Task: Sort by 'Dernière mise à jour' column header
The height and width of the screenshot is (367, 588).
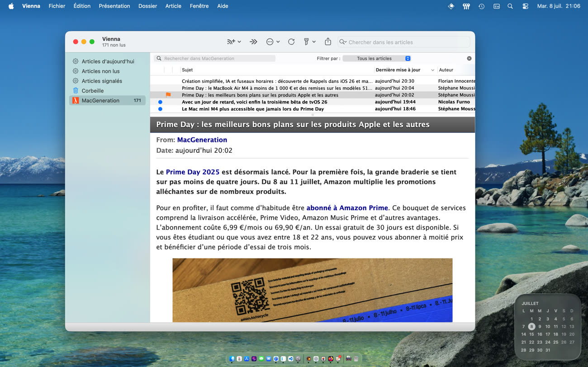Action: [x=398, y=70]
